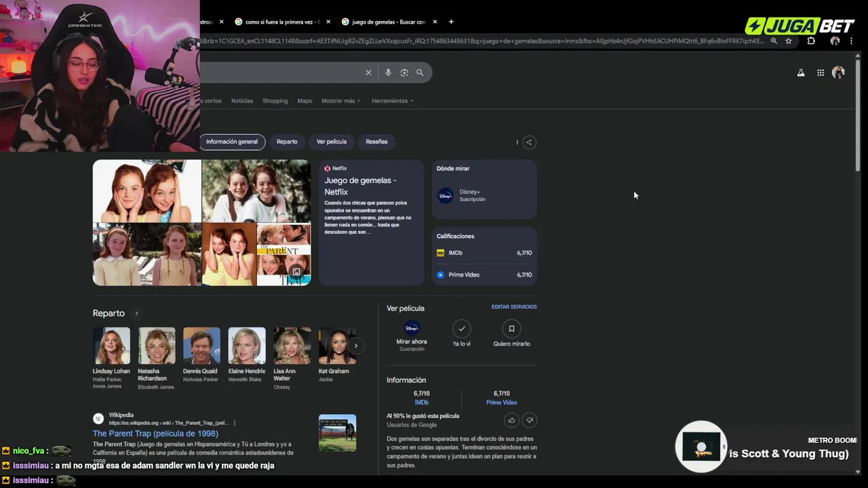Open more options dots beside the share icon
This screenshot has width=868, height=488.
coord(517,142)
